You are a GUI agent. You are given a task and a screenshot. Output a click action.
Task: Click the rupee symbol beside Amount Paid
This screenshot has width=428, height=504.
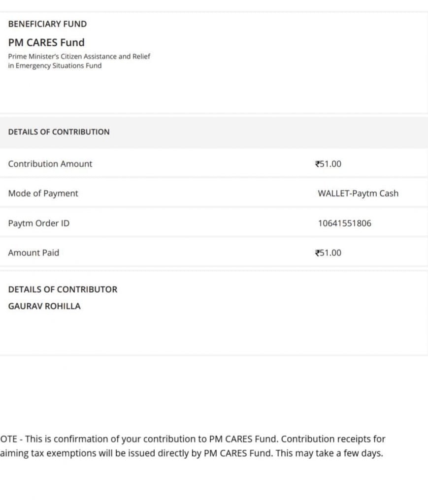(x=317, y=253)
